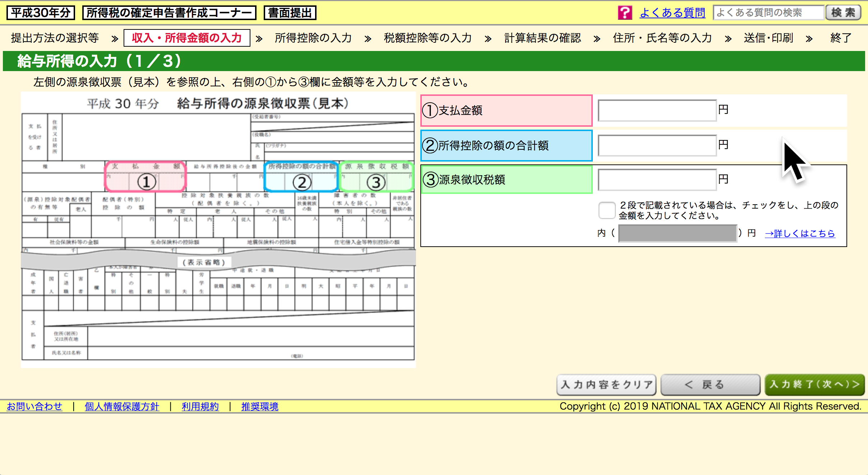Open →詳しくはこちら details link
Image resolution: width=868 pixels, height=475 pixels.
tap(800, 234)
